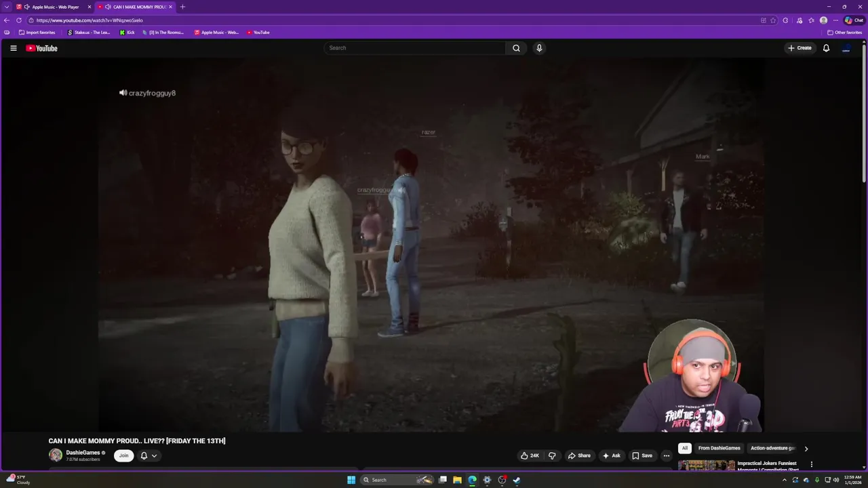Open a new browser tab

(x=182, y=7)
